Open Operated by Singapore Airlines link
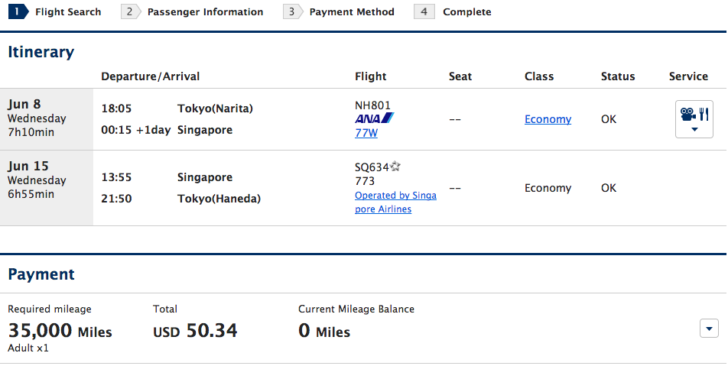 (x=396, y=202)
